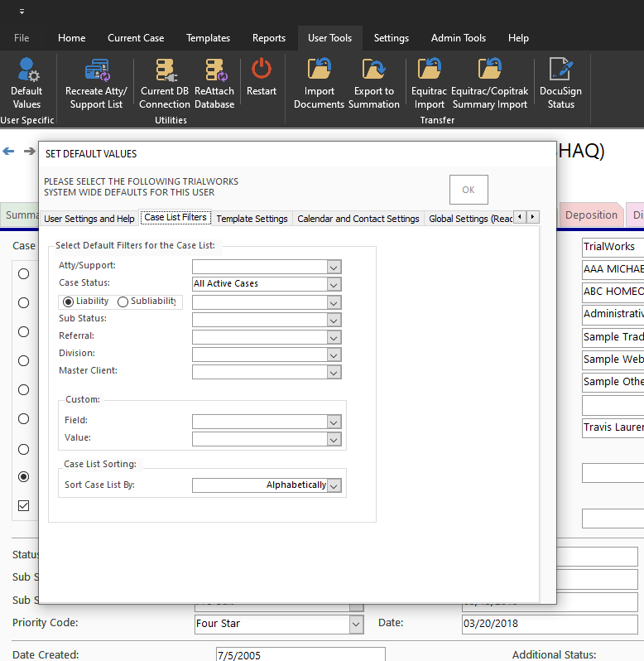Viewport: 644px width, 661px height.
Task: Expand the Referral dropdown
Action: coord(334,338)
